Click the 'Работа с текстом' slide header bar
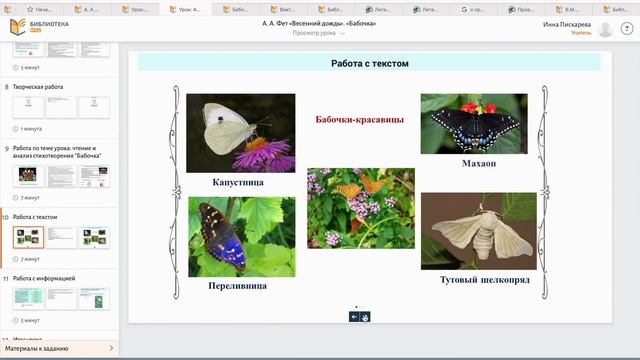Viewport: 640px width, 360px height. [x=369, y=63]
